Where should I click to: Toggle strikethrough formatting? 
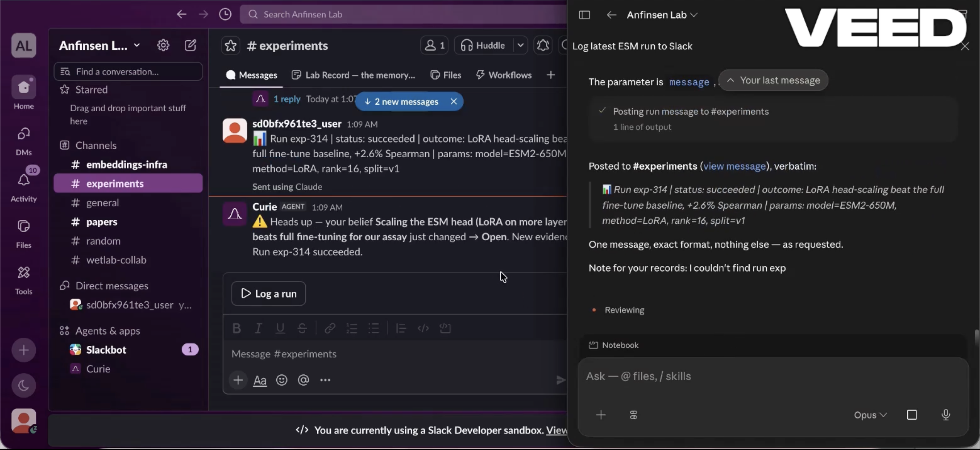click(302, 328)
